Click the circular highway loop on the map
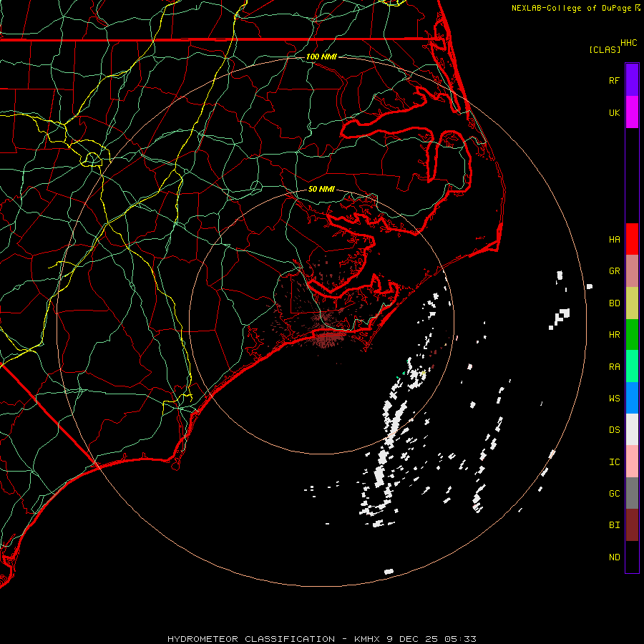Image resolution: width=644 pixels, height=644 pixels. click(92, 159)
